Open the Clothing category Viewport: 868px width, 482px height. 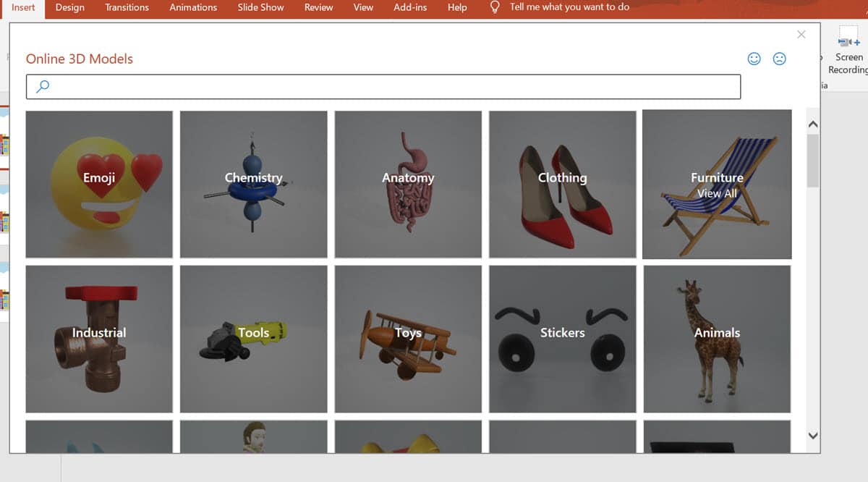click(563, 184)
